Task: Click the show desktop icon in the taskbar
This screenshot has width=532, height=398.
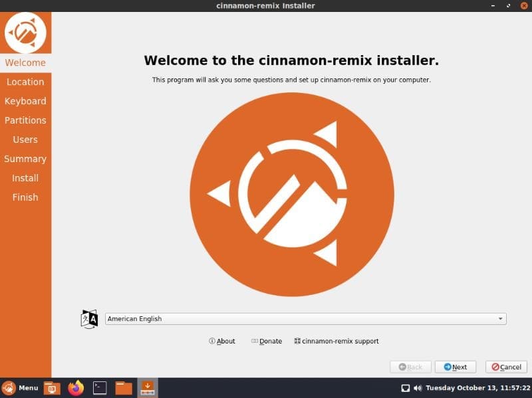Action: 52,388
